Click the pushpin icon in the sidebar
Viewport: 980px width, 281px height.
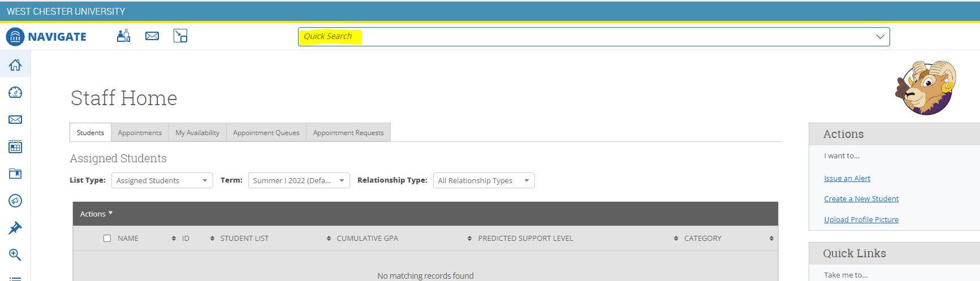tap(15, 228)
